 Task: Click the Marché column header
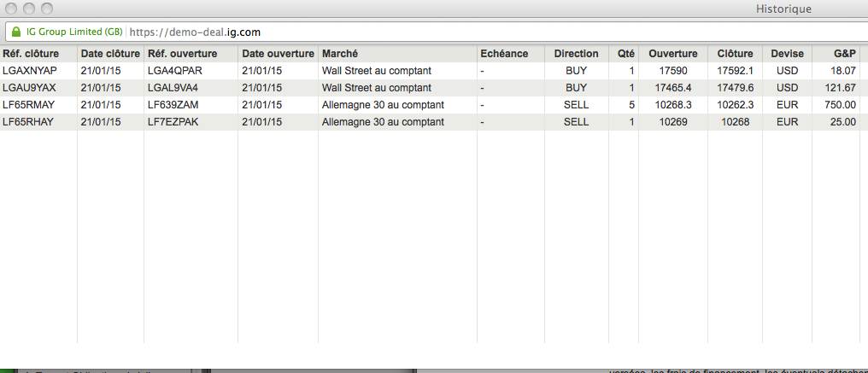point(340,54)
